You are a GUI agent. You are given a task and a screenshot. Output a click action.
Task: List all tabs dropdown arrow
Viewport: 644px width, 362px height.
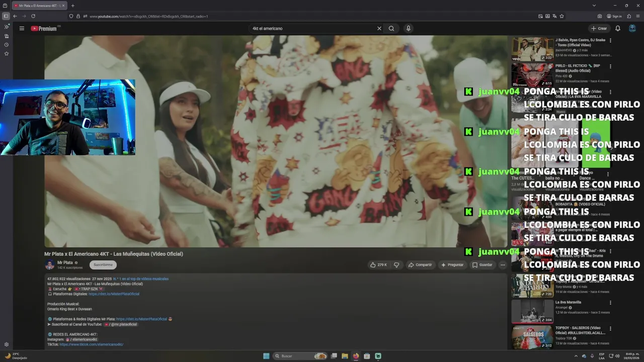[594, 6]
